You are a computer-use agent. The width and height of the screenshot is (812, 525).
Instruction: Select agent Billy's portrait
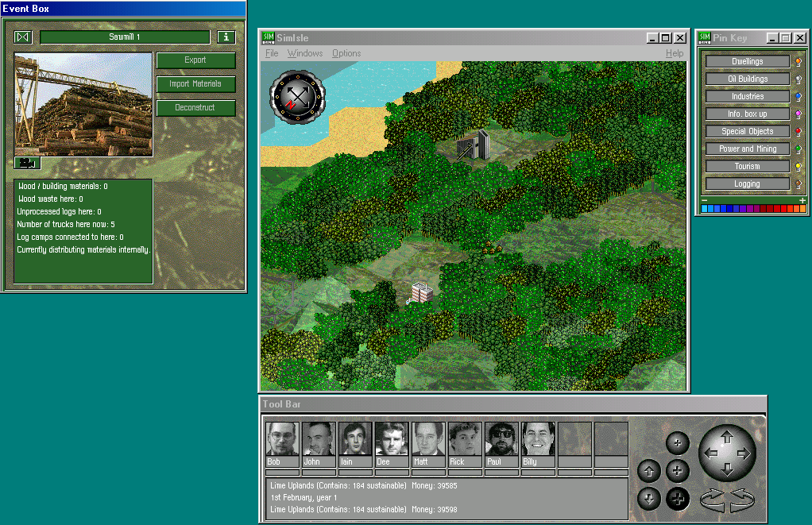[x=538, y=438]
